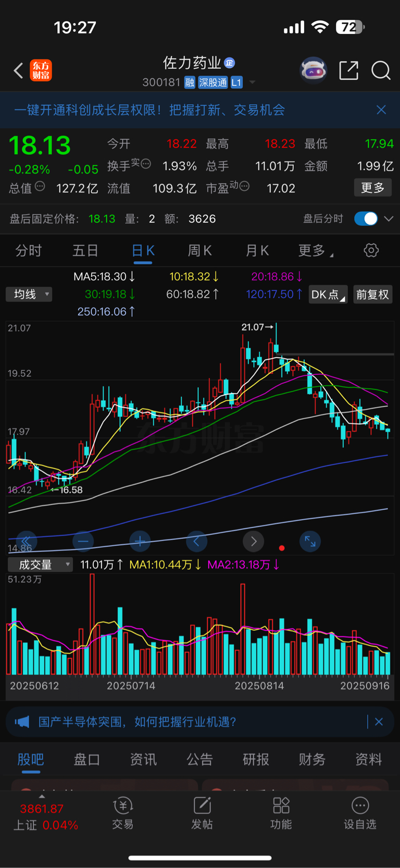Image resolution: width=400 pixels, height=868 pixels.
Task: Switch to the 盘口 tab
Action: pos(87,760)
